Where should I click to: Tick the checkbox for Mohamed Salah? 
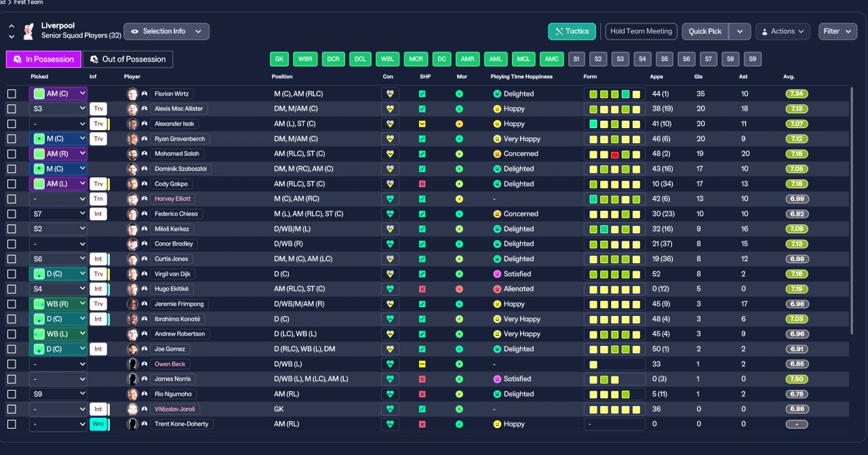pos(12,154)
